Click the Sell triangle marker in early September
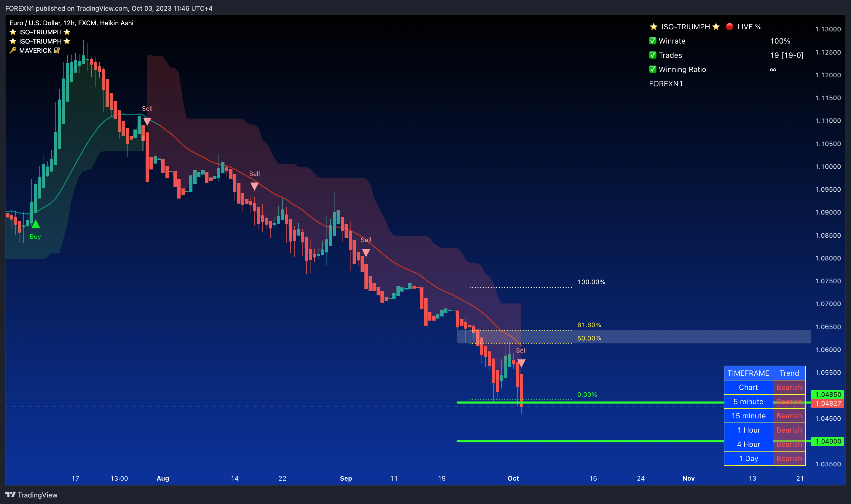The width and height of the screenshot is (851, 504). (x=366, y=252)
